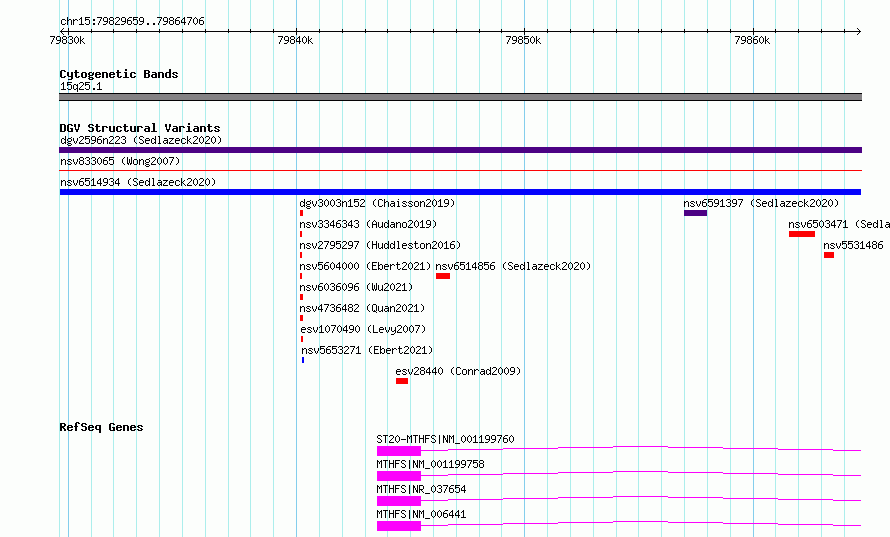Open nsv5653271 (Ebert2021) variant label
The height and width of the screenshot is (537, 890).
[367, 350]
